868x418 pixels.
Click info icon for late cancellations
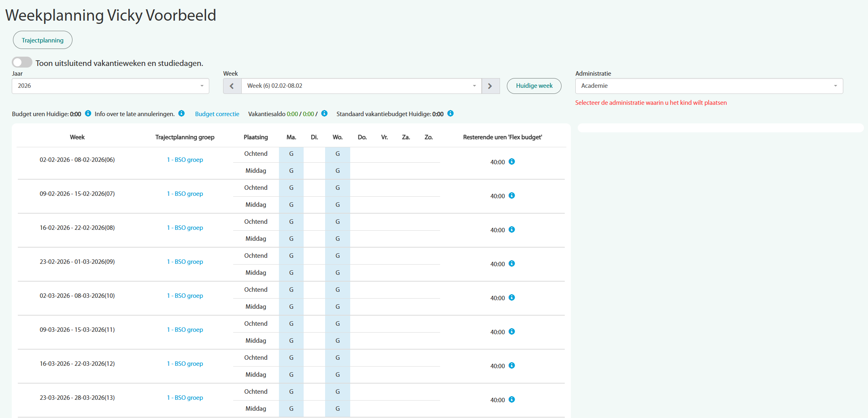(x=181, y=114)
